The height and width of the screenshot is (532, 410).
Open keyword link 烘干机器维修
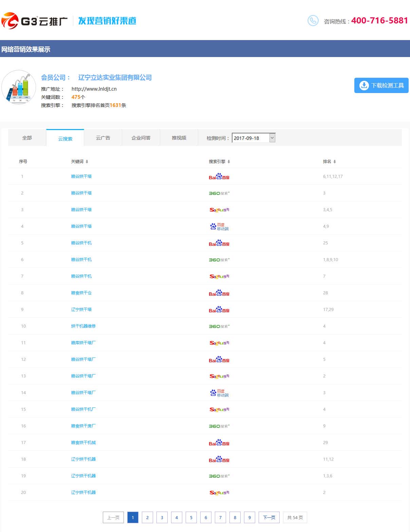coord(83,326)
